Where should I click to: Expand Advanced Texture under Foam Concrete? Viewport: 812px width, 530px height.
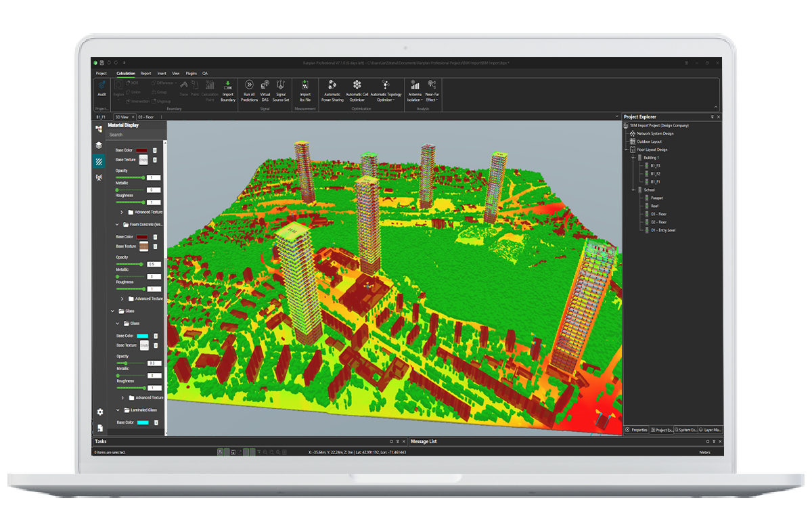(x=123, y=299)
